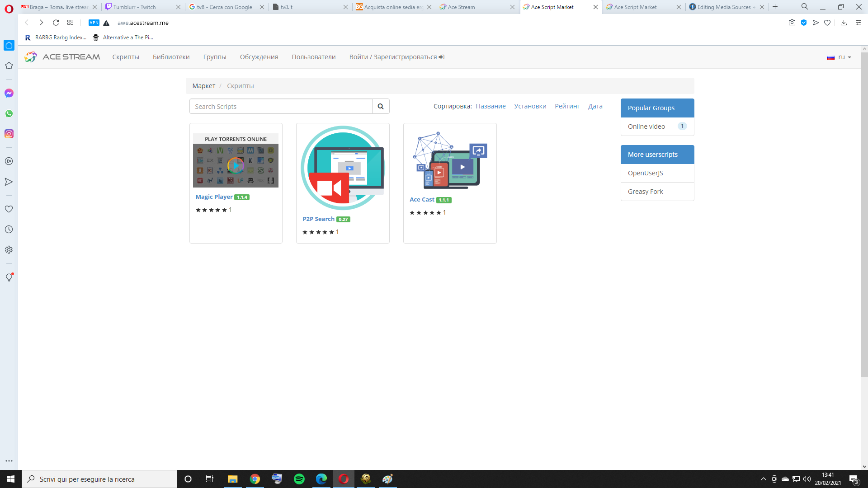Open the Opera main menu

tap(9, 8)
